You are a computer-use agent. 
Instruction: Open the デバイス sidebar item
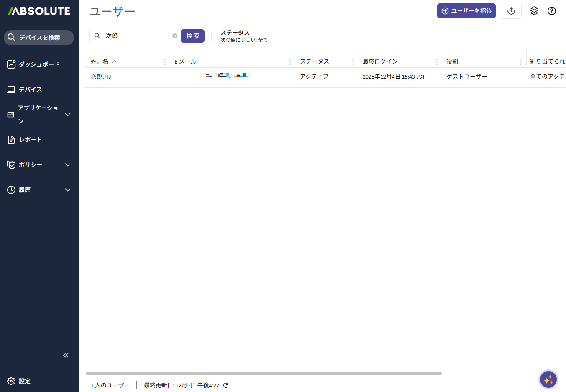pos(30,90)
